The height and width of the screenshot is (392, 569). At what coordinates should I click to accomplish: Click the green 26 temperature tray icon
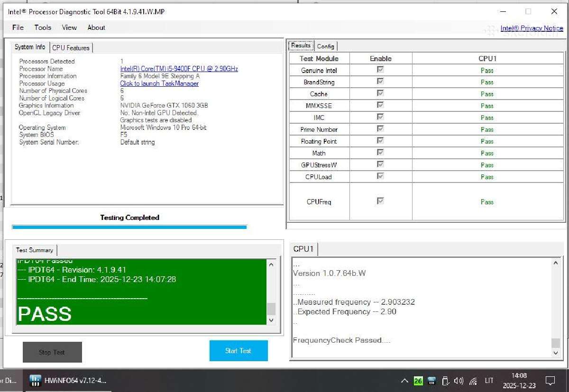418,381
